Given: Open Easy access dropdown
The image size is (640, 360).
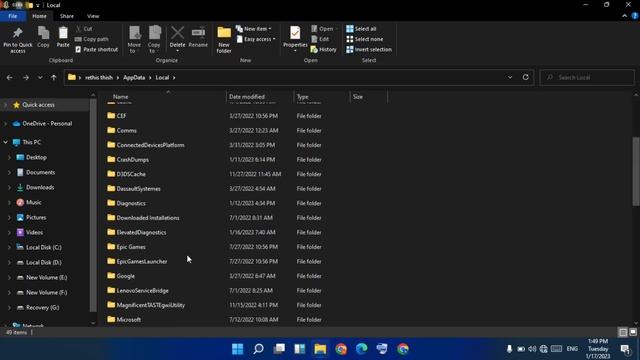Looking at the screenshot, I should (x=256, y=39).
